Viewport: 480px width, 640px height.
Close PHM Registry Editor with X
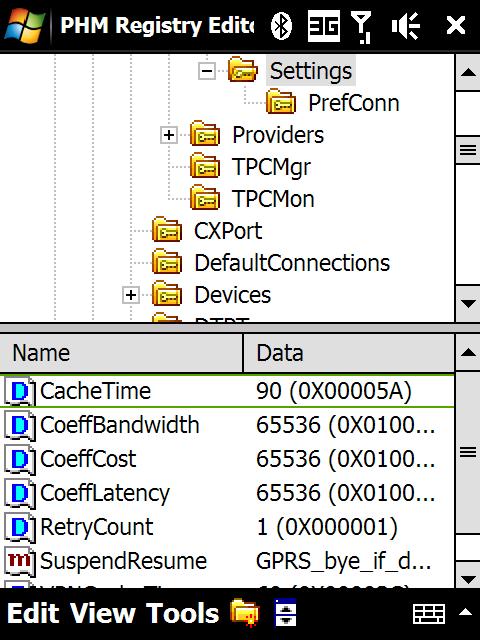click(456, 26)
